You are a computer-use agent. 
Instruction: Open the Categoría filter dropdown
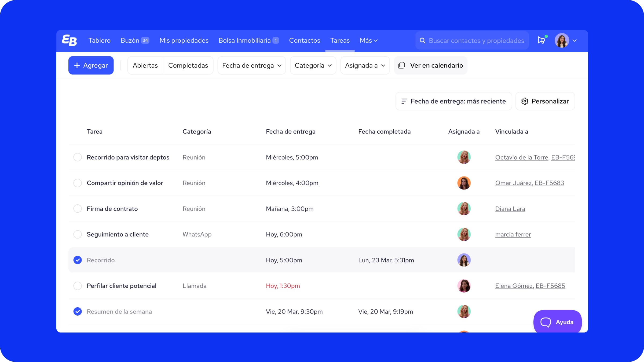pos(313,65)
